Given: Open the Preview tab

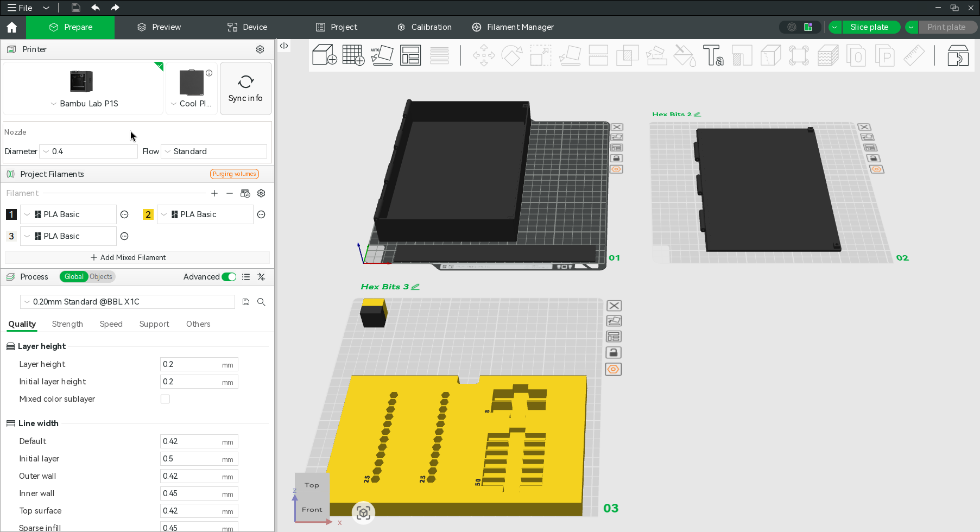Looking at the screenshot, I should coord(159,27).
